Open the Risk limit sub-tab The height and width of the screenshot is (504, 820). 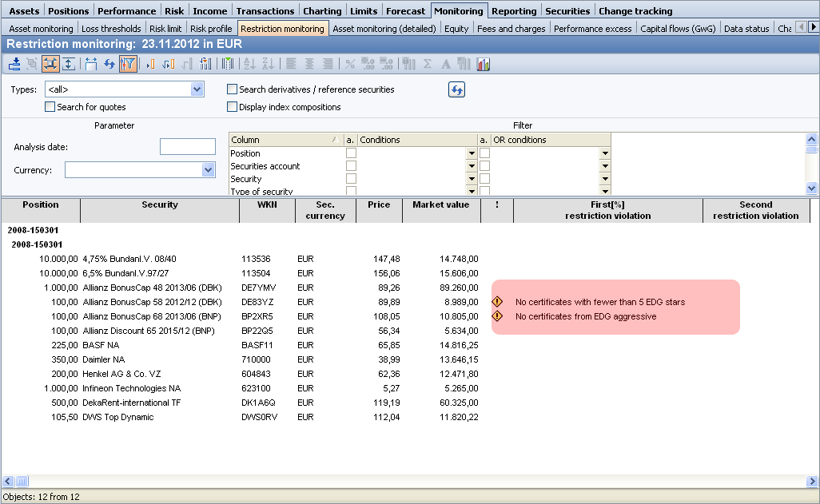click(x=165, y=29)
